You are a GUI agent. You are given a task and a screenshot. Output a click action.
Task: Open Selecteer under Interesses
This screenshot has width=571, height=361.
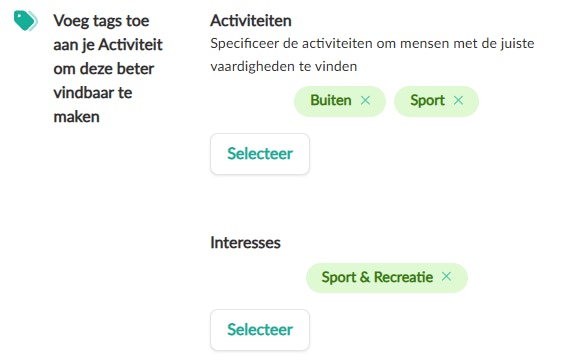click(x=260, y=330)
